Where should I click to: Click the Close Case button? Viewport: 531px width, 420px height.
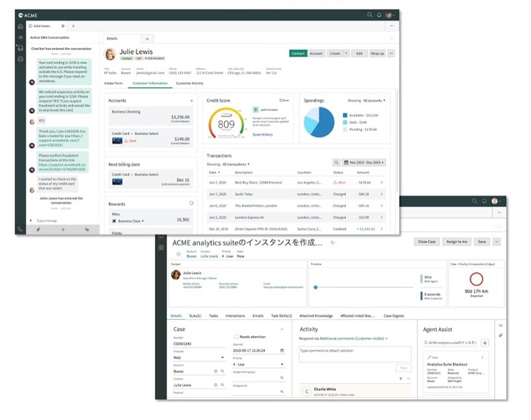tap(427, 242)
